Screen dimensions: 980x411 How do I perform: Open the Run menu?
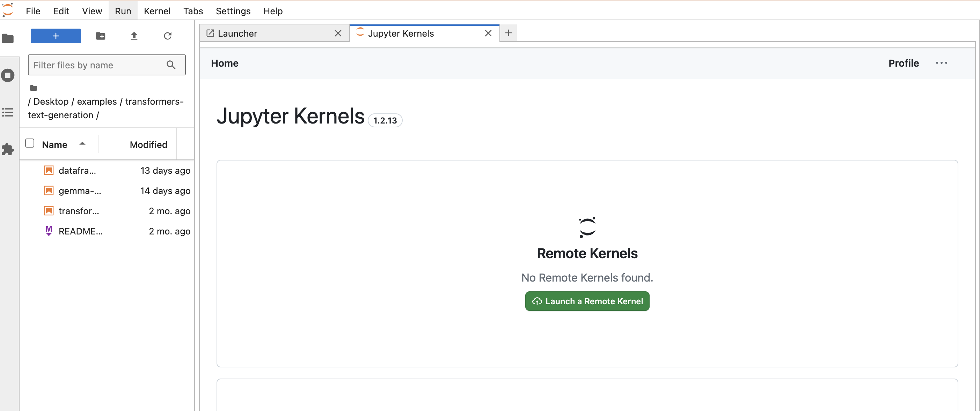123,11
